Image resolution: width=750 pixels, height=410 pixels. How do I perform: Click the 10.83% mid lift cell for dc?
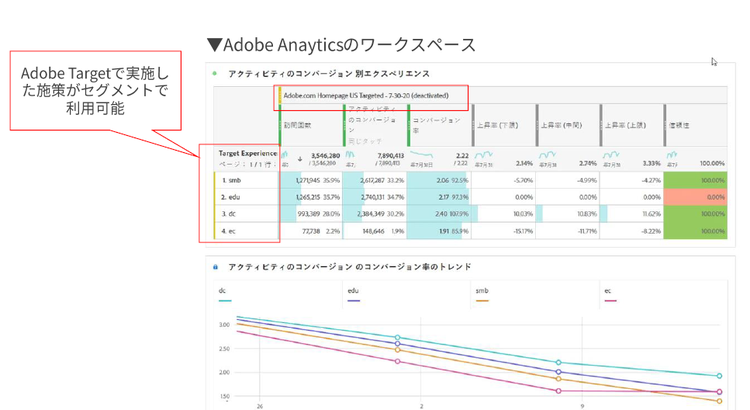567,214
